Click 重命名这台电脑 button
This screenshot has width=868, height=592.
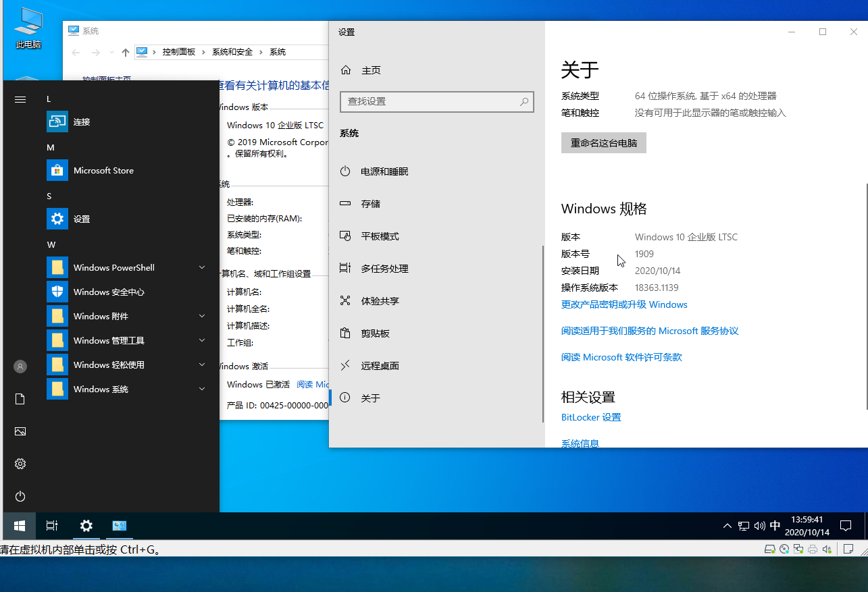coord(604,143)
